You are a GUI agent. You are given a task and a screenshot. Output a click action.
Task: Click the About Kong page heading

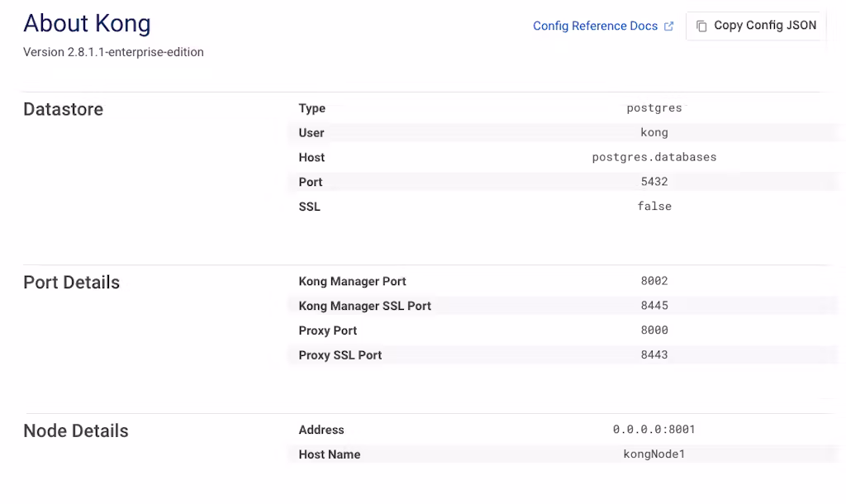[87, 23]
